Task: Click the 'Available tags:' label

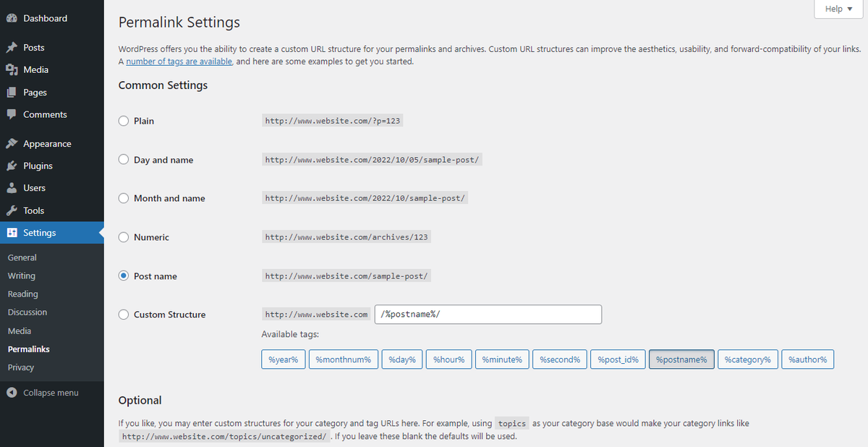Action: tap(290, 334)
